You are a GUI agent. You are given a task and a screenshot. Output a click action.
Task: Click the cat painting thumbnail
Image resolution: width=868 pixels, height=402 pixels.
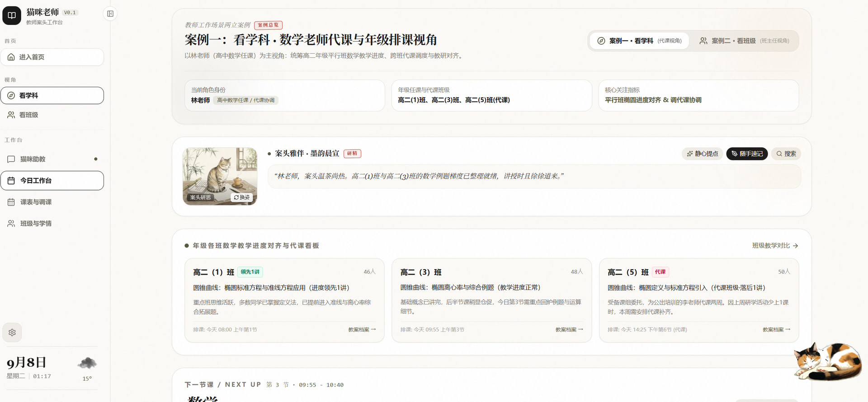coord(220,176)
